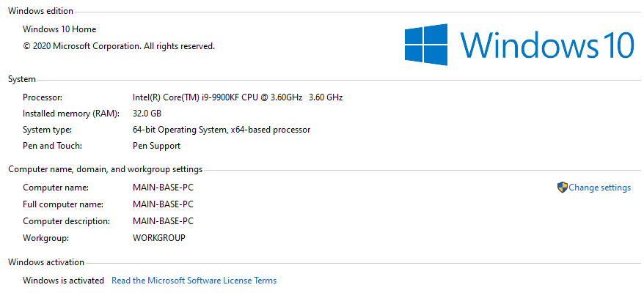The height and width of the screenshot is (293, 644).
Task: Click the MAIN-BASE-PC value beside Computer name
Action: 163,188
